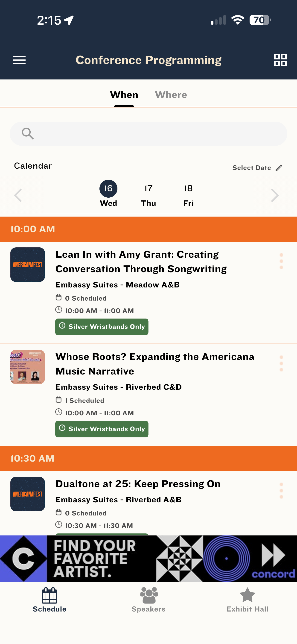Tap Embassy Suites - Meadow A&B location
The image size is (297, 644).
(x=117, y=285)
